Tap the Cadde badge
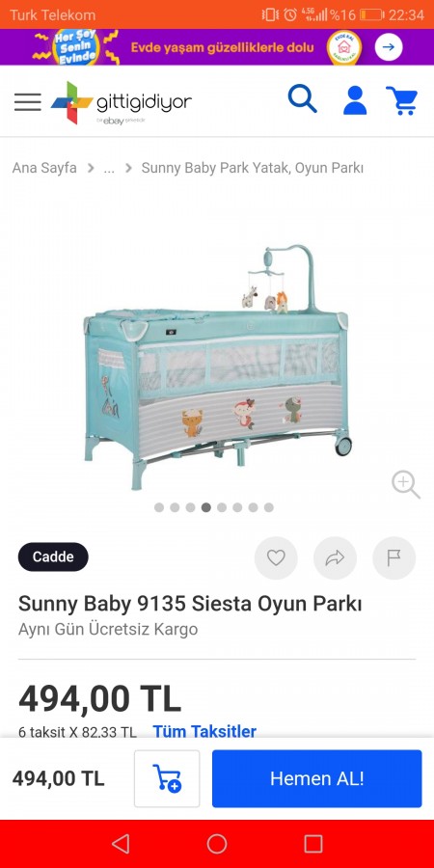The width and height of the screenshot is (434, 868). click(53, 556)
